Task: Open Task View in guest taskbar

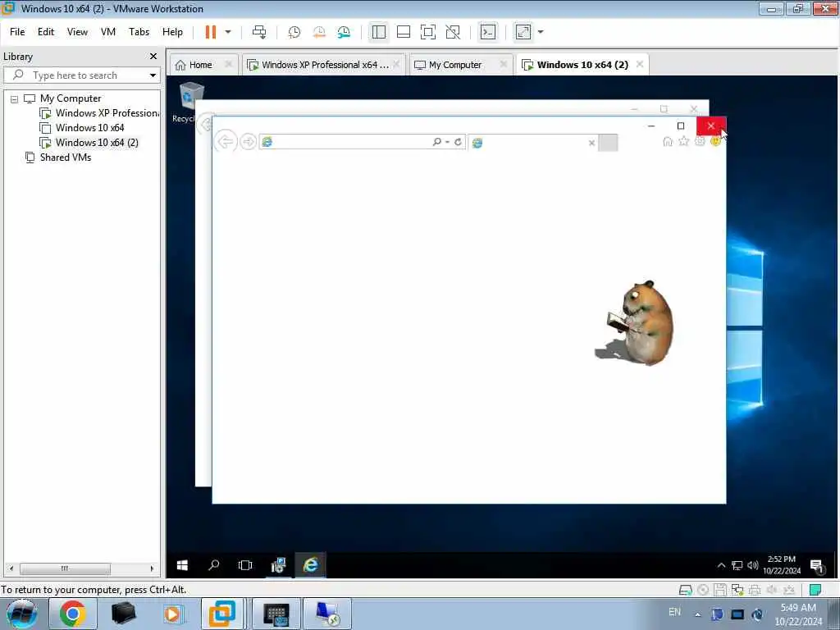Action: (245, 565)
